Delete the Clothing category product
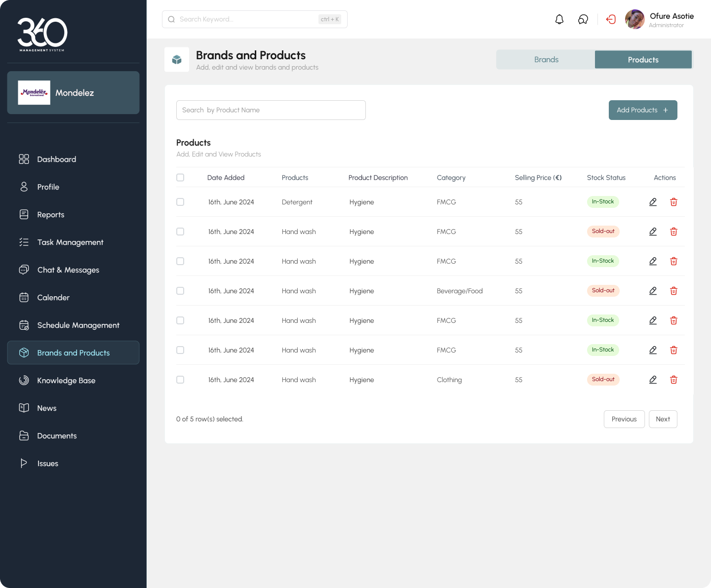Image resolution: width=711 pixels, height=588 pixels. coord(673,380)
